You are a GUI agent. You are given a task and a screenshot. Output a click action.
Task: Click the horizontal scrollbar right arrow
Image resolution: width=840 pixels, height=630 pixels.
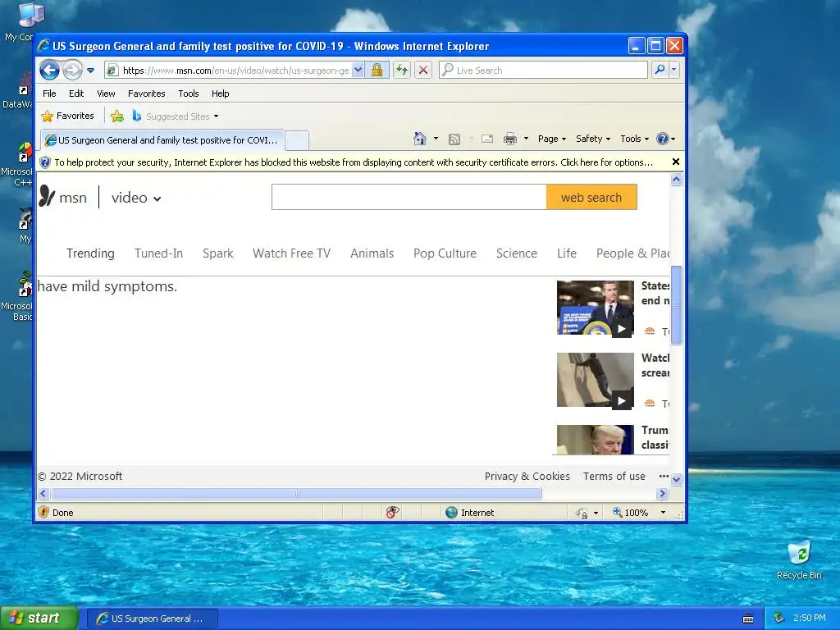tap(663, 493)
